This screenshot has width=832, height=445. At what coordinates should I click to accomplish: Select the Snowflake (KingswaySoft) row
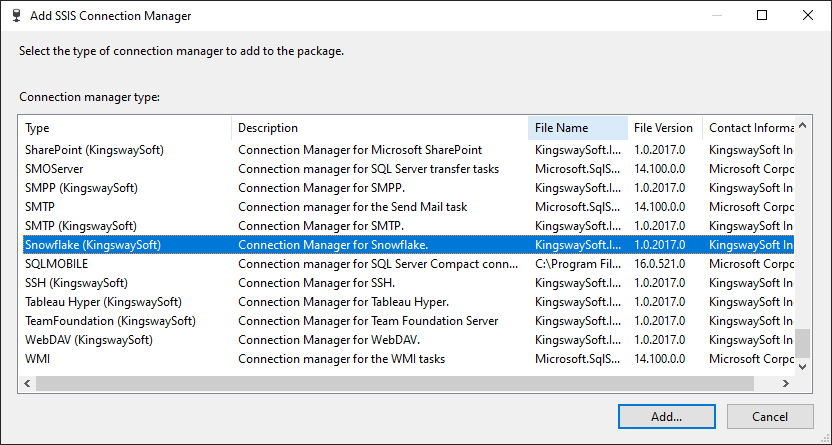click(x=409, y=245)
